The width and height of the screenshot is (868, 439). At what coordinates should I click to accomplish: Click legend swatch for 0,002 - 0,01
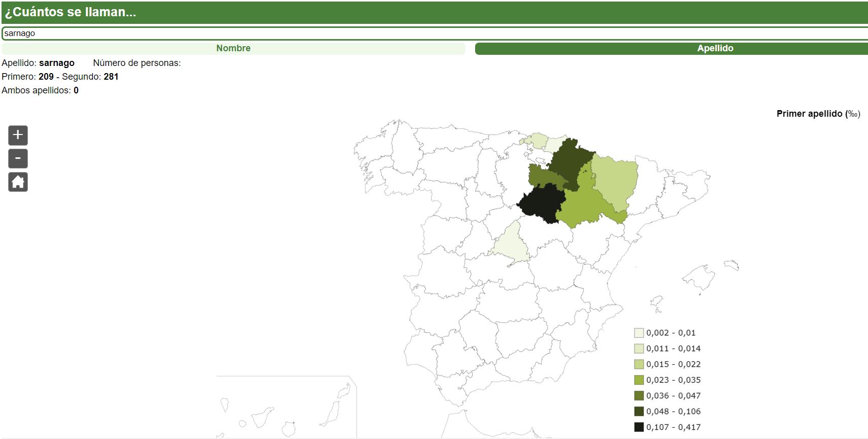639,333
